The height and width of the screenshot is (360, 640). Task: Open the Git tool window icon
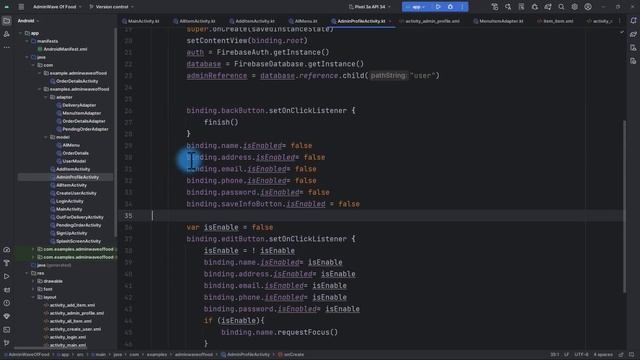(x=7, y=343)
